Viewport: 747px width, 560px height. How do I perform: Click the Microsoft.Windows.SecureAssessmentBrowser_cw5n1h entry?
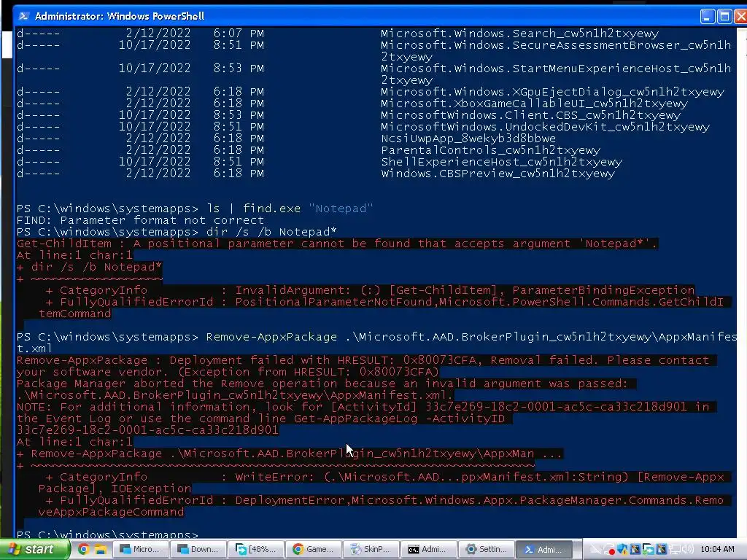click(x=556, y=45)
